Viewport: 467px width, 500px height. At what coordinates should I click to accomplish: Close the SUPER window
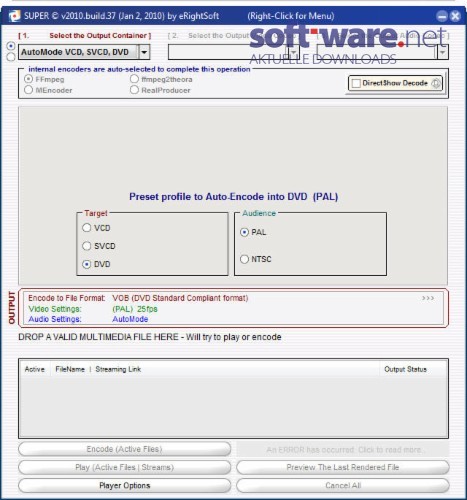455,16
